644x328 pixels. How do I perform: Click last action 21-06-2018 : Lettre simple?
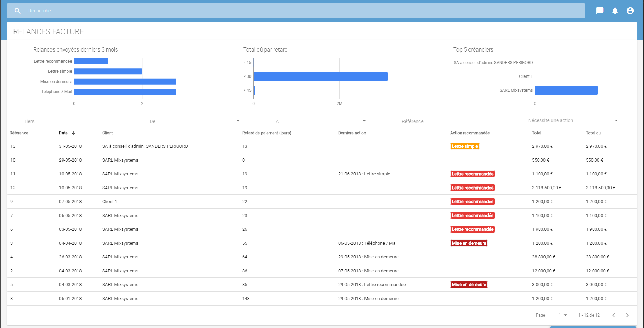coord(364,174)
